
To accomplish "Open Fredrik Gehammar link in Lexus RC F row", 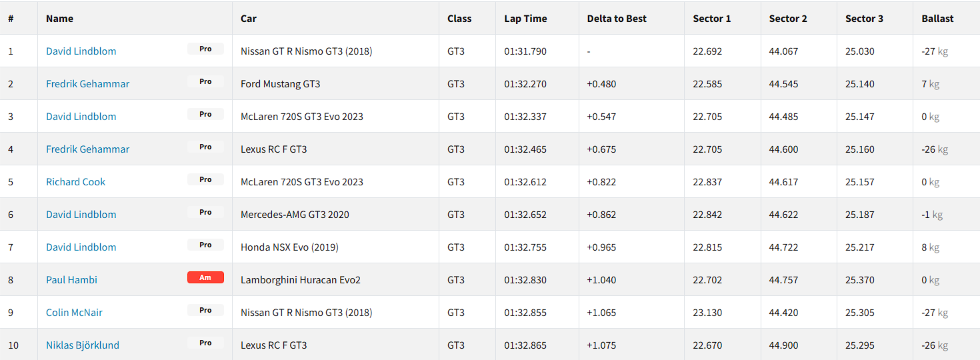I will click(x=87, y=149).
